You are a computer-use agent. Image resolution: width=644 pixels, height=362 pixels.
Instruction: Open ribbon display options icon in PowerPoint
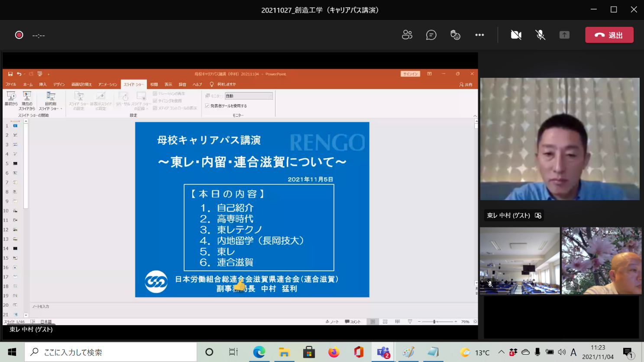tap(429, 74)
